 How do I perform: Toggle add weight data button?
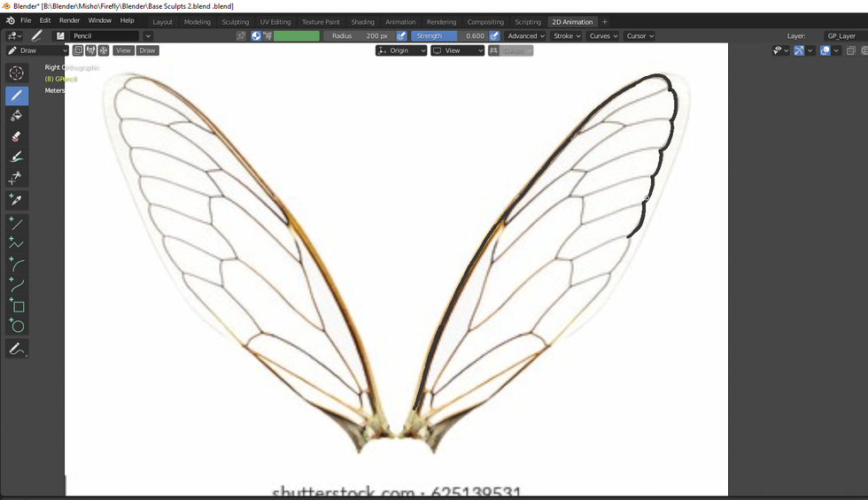90,50
